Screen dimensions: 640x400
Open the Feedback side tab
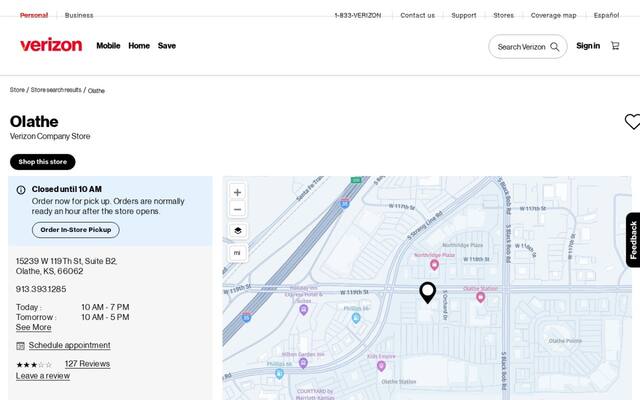click(x=633, y=240)
